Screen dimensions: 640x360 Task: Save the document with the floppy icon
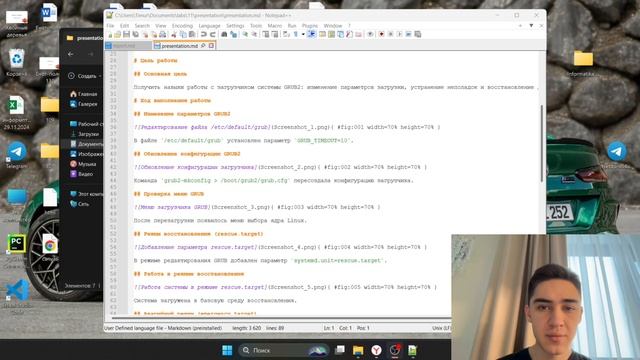pyautogui.click(x=127, y=34)
